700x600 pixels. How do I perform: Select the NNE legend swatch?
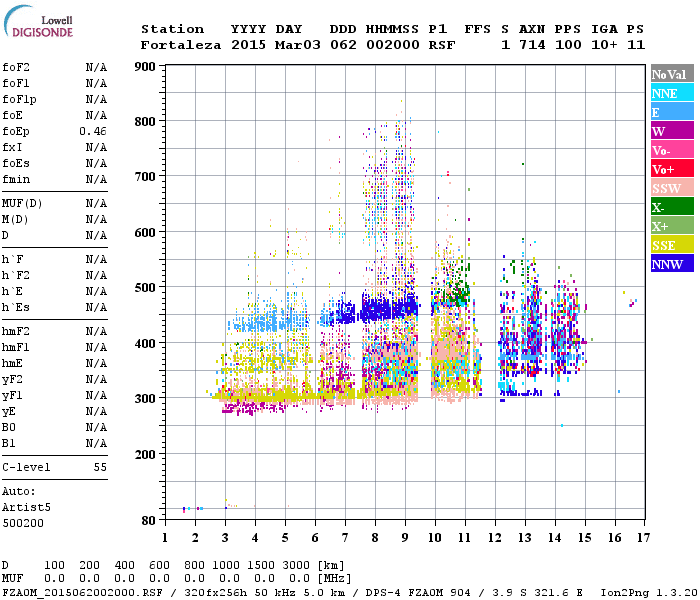click(x=672, y=93)
